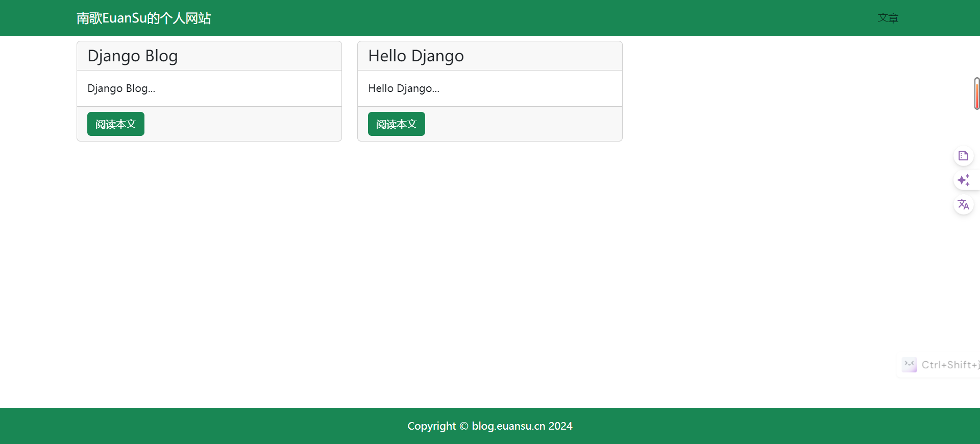Click the purple note/summary floating icon
The width and height of the screenshot is (980, 444).
(x=963, y=156)
